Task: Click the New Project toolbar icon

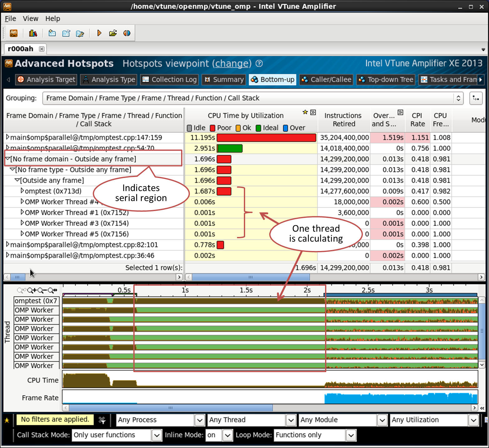Action: coord(52,33)
